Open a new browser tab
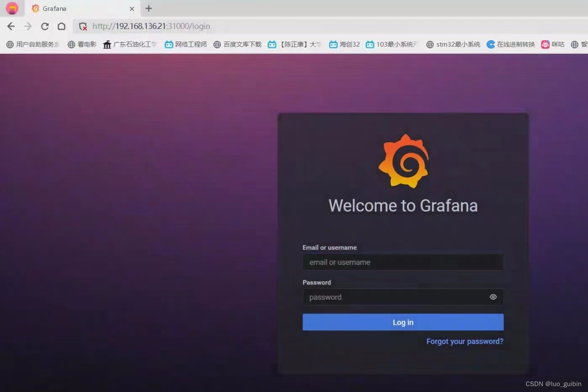This screenshot has height=392, width=588. pos(148,8)
